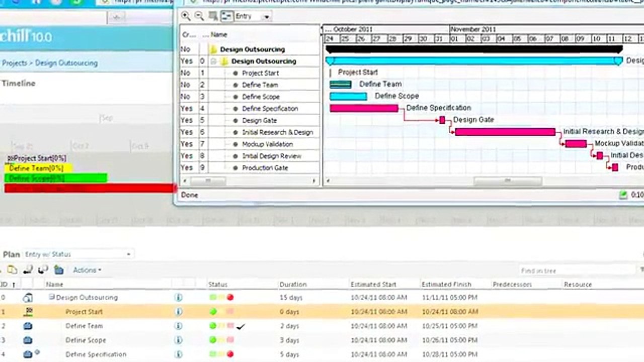The image size is (644, 362).
Task: Click the cyan Define Scope Gantt bar
Action: click(348, 97)
